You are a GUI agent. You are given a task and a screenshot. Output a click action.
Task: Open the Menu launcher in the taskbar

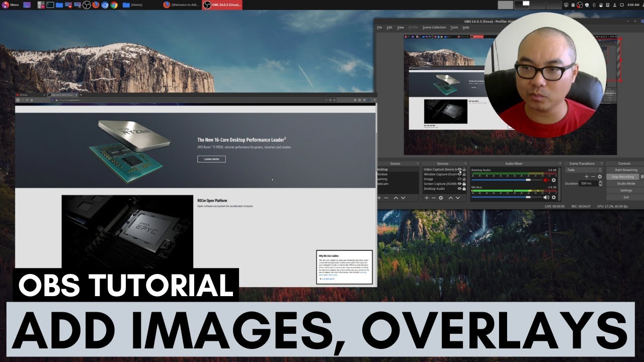point(11,5)
